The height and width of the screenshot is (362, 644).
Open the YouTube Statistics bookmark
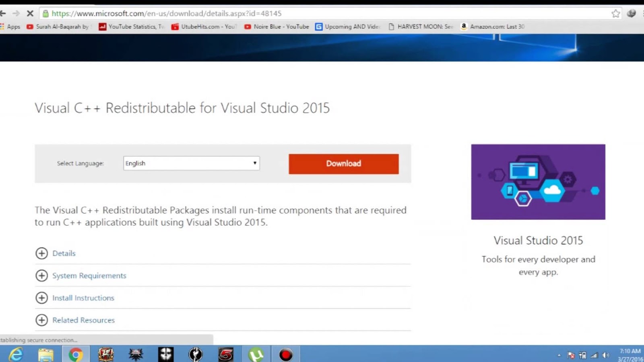[x=132, y=27]
